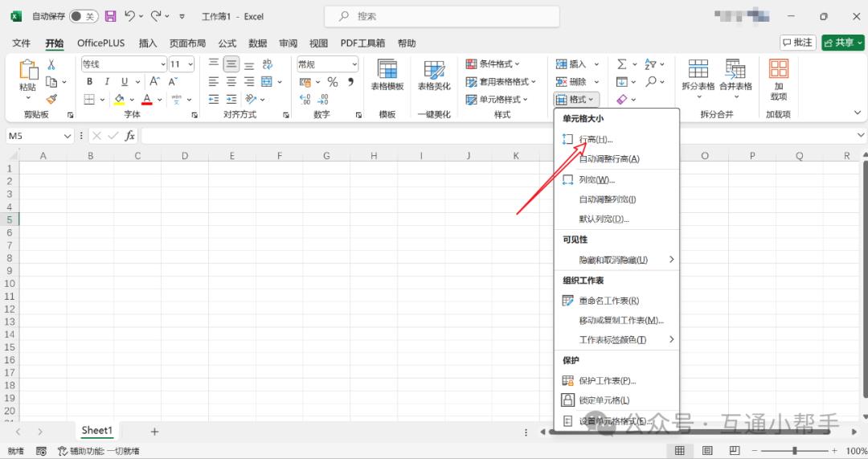The height and width of the screenshot is (459, 868).
Task: Click the Format Painter brush icon
Action: click(51, 99)
